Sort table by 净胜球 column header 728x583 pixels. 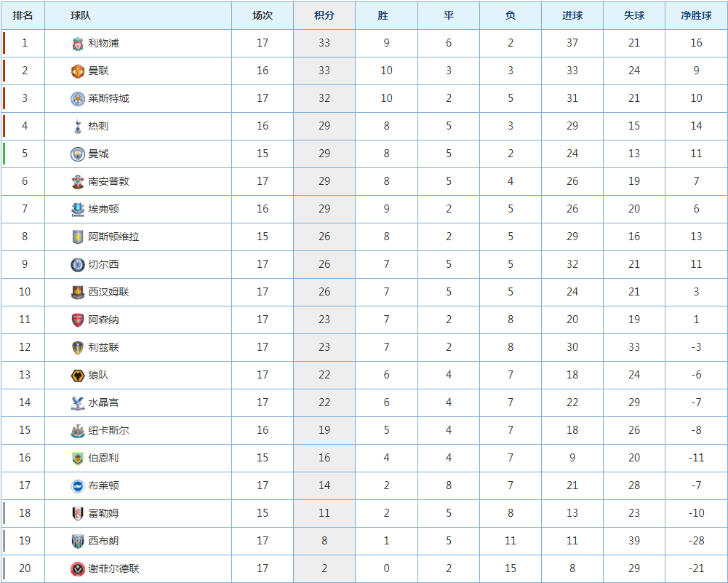point(696,15)
